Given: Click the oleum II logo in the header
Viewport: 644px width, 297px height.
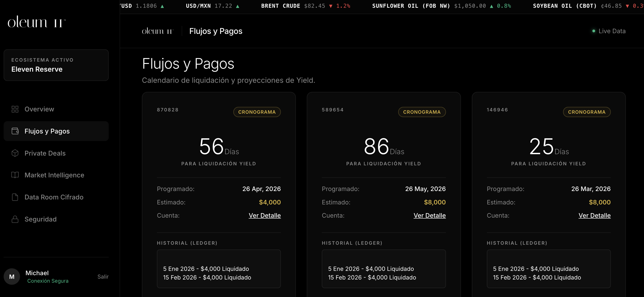Looking at the screenshot, I should click(157, 31).
